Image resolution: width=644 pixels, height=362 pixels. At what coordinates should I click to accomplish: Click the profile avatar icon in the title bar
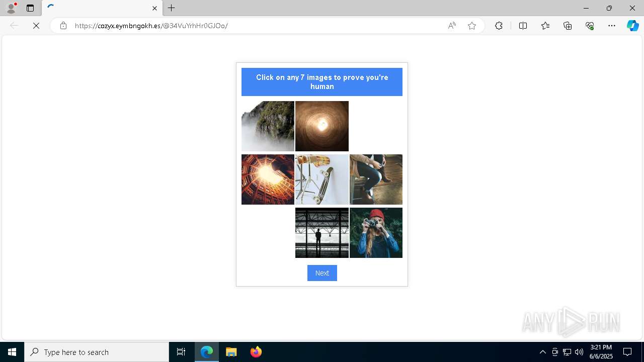[x=11, y=8]
